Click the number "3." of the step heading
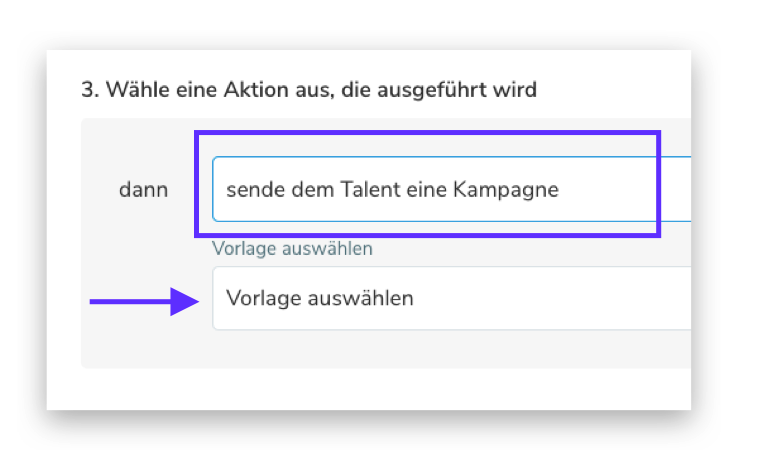The width and height of the screenshot is (771, 473). point(88,90)
